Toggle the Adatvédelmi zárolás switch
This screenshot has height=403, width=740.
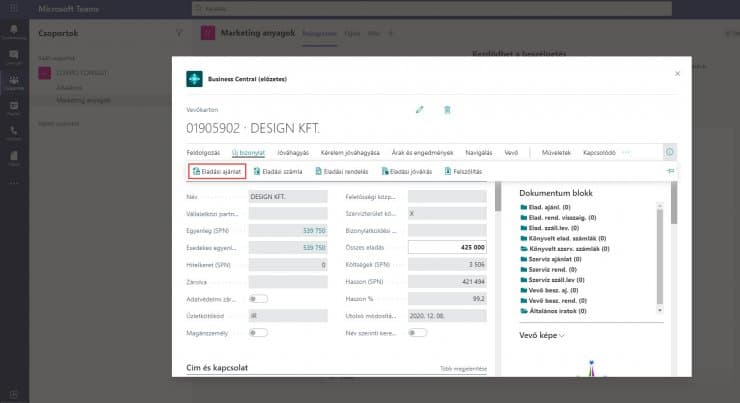(258, 298)
